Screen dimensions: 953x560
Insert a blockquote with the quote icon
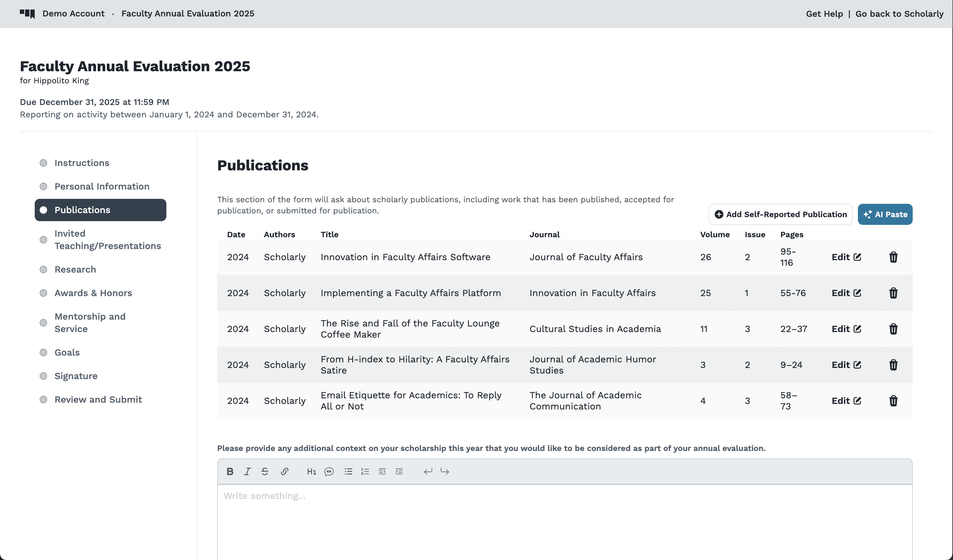[x=329, y=471]
